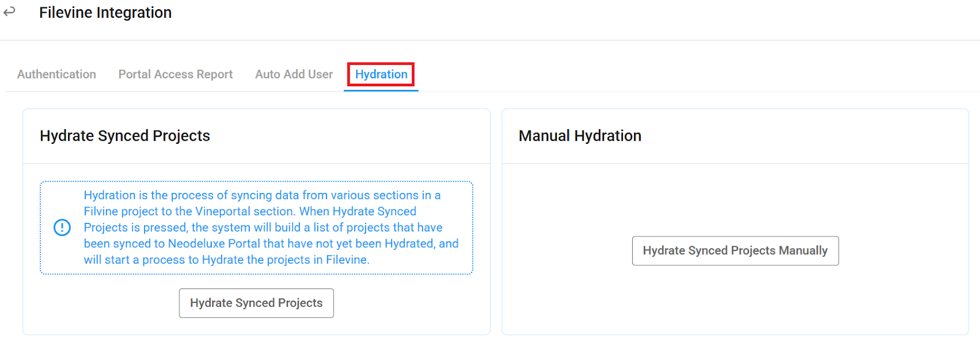The width and height of the screenshot is (980, 349).
Task: Click the line 'Projects is pressed, the system'
Action: click(263, 227)
